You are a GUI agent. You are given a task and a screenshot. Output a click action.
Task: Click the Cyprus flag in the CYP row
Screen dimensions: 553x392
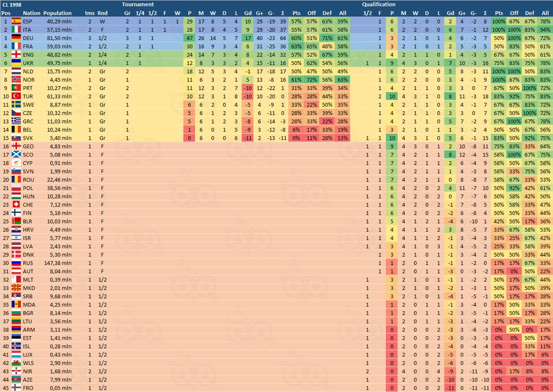point(16,163)
